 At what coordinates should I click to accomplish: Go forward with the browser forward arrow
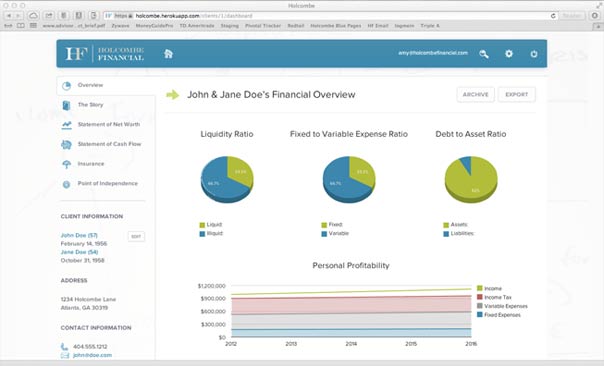click(x=18, y=16)
